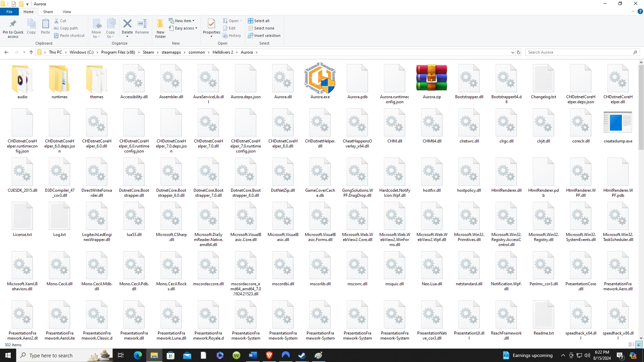644x362 pixels.
Task: Click the Cut scissors command
Action: [x=60, y=21]
